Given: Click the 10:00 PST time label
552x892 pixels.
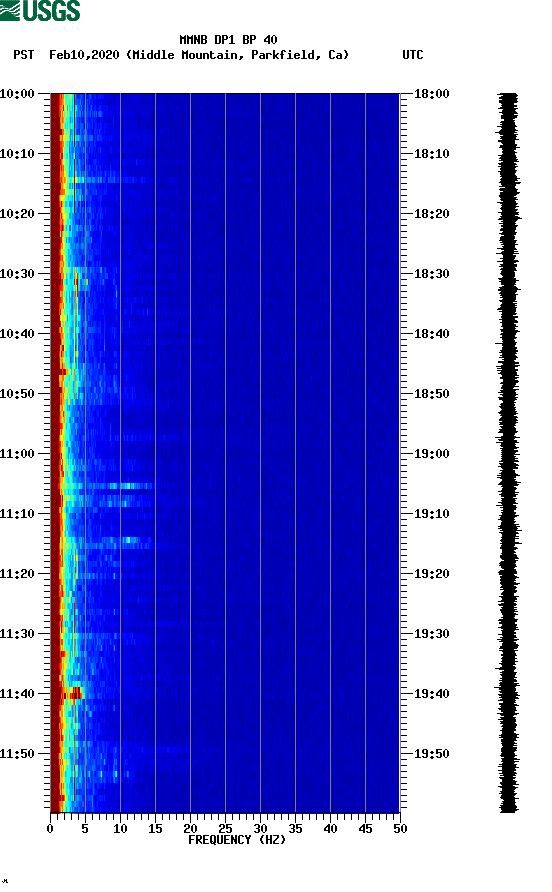Looking at the screenshot, I should tap(17, 94).
